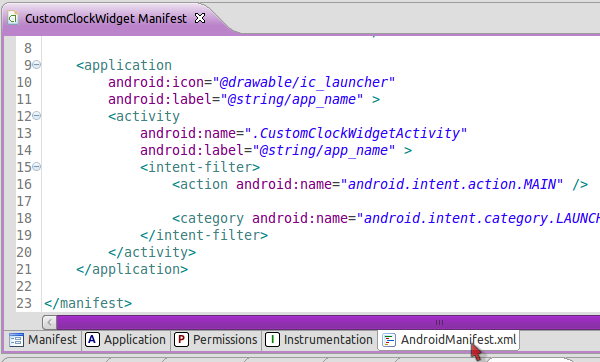The height and width of the screenshot is (362, 600).
Task: Click the Application tab 'A' icon
Action: point(92,340)
